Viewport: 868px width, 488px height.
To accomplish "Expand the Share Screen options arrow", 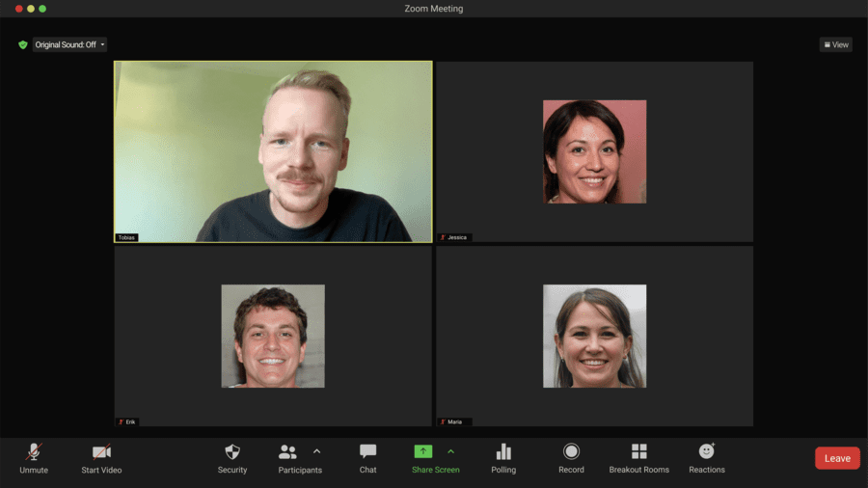I will click(450, 451).
